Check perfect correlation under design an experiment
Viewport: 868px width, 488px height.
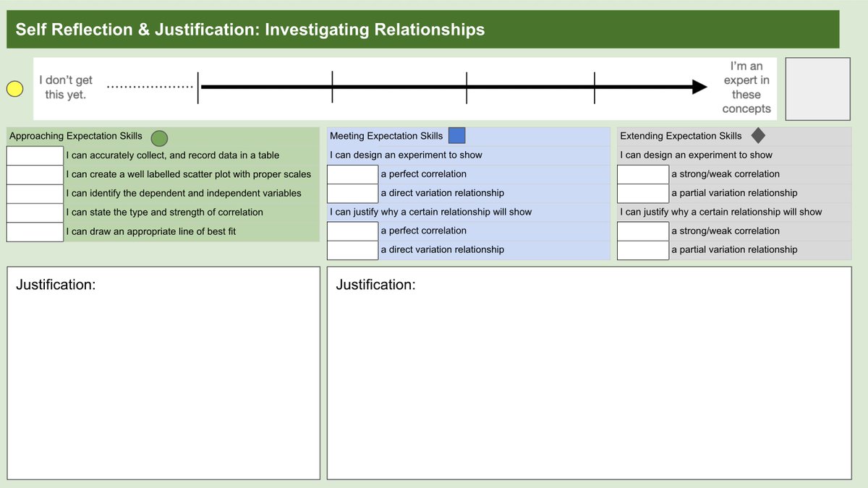(x=352, y=174)
